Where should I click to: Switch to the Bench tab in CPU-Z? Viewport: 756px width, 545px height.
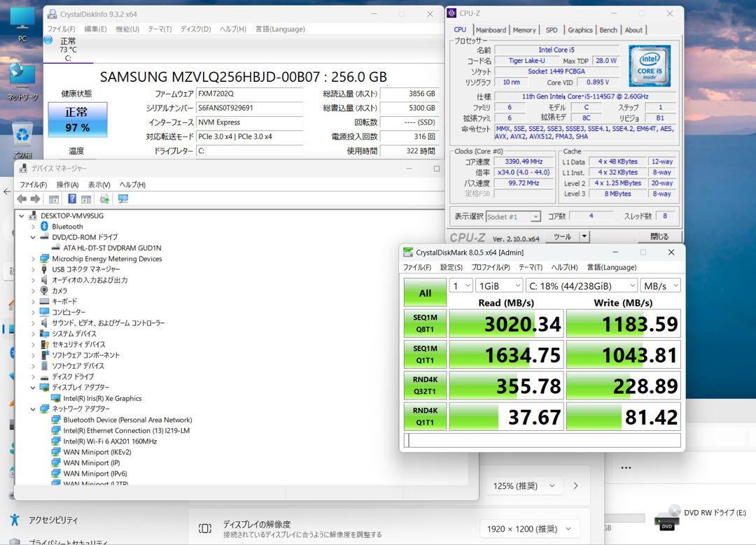(x=608, y=30)
